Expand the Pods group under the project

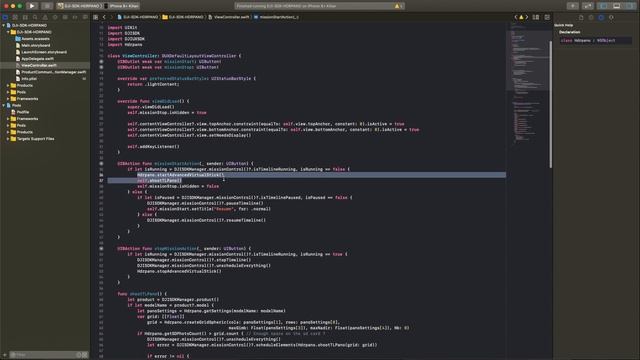[x=8, y=92]
